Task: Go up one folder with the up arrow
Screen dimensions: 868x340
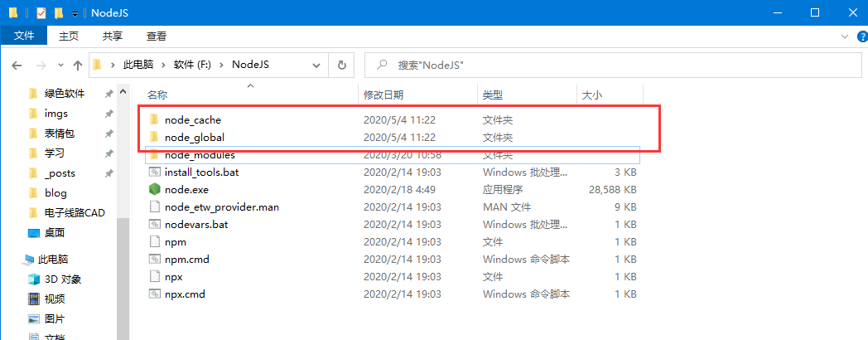Action: (x=78, y=65)
